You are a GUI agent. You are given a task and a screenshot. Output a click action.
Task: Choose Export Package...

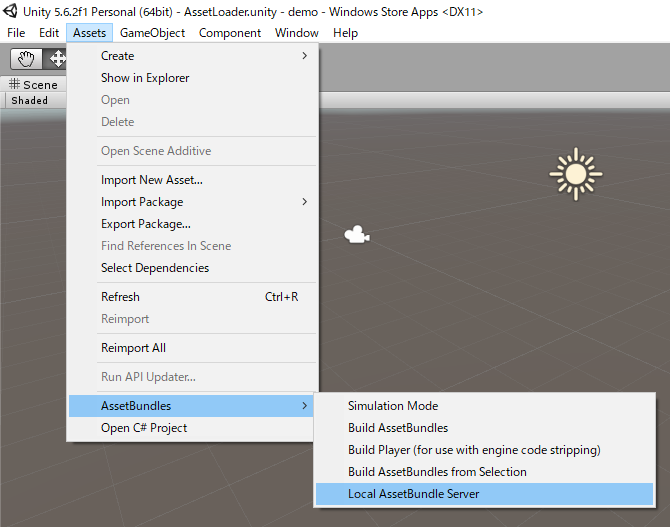click(x=192, y=224)
